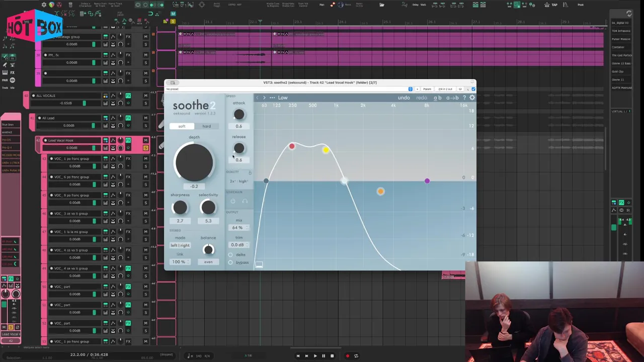Click the Param button in FX window
The image size is (644, 362).
(427, 89)
